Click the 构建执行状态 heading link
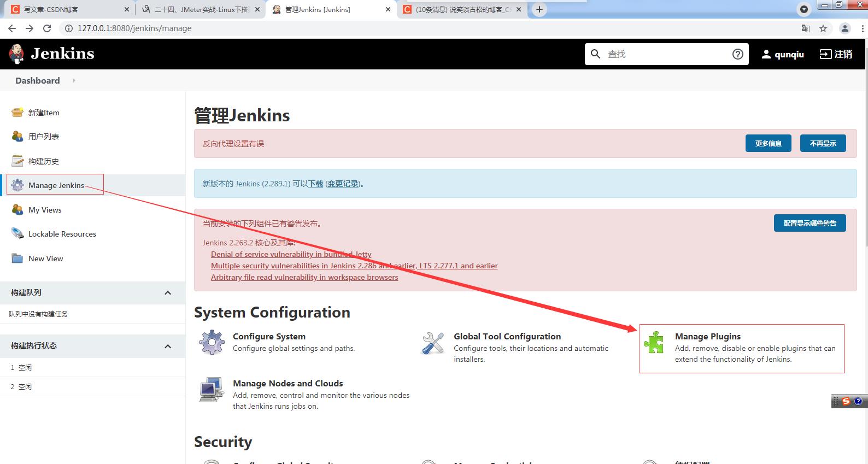This screenshot has height=464, width=868. [34, 345]
